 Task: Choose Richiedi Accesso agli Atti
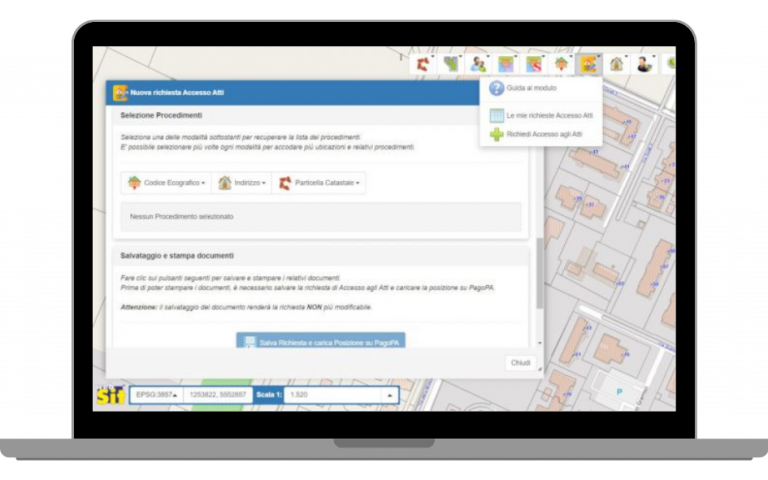click(541, 133)
